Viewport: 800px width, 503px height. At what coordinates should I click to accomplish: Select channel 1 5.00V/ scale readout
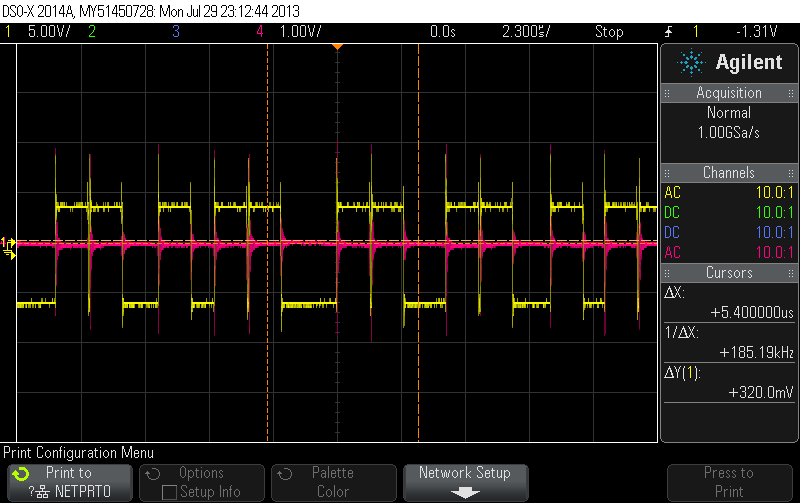(49, 32)
